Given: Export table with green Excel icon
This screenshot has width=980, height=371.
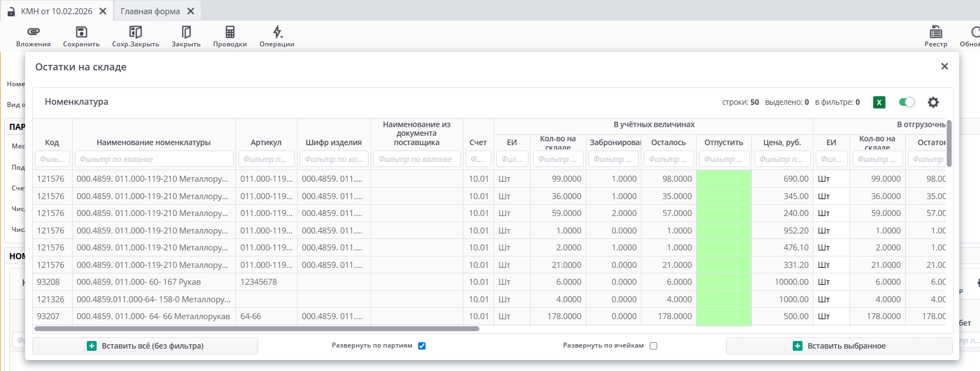Looking at the screenshot, I should [879, 102].
